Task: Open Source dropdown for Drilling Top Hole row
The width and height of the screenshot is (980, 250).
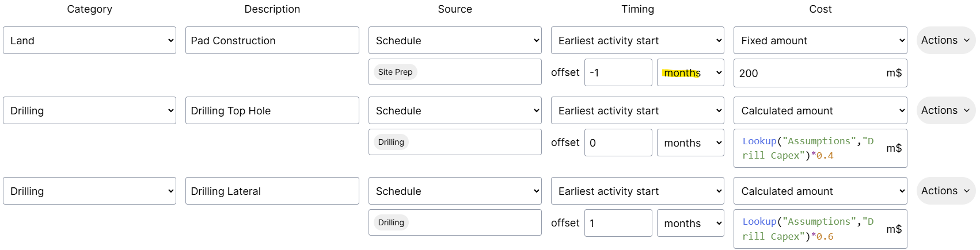Action: pyautogui.click(x=455, y=110)
